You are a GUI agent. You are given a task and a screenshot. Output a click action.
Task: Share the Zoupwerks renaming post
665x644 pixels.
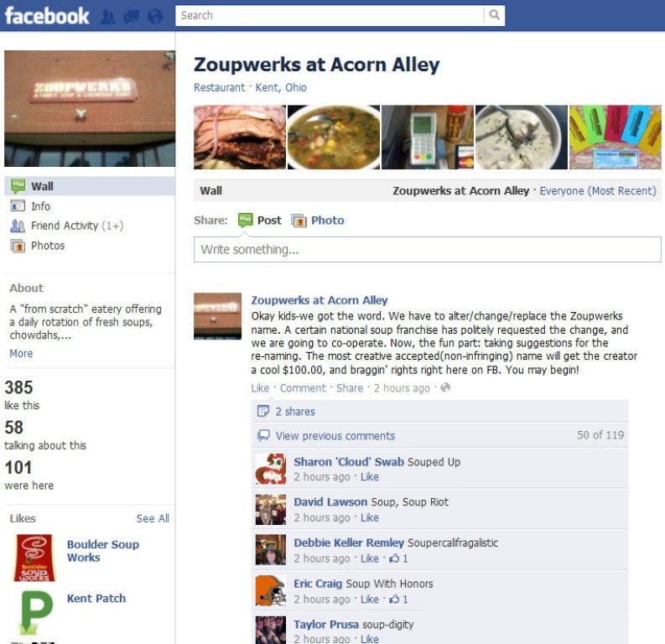[350, 388]
